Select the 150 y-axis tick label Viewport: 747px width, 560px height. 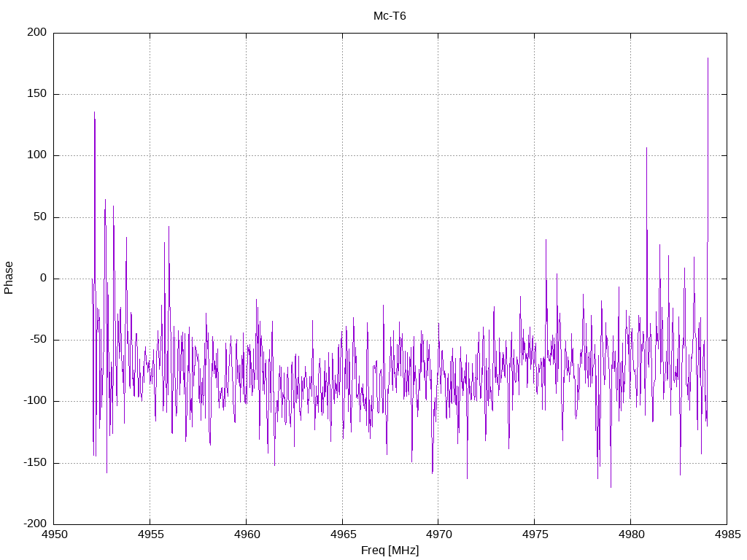(x=37, y=94)
